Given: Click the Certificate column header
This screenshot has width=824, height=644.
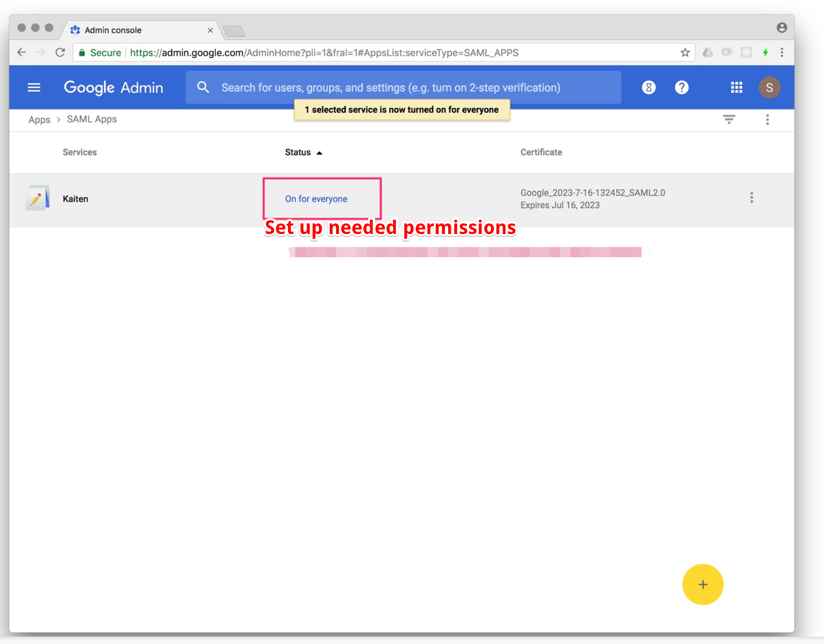Looking at the screenshot, I should tap(541, 152).
